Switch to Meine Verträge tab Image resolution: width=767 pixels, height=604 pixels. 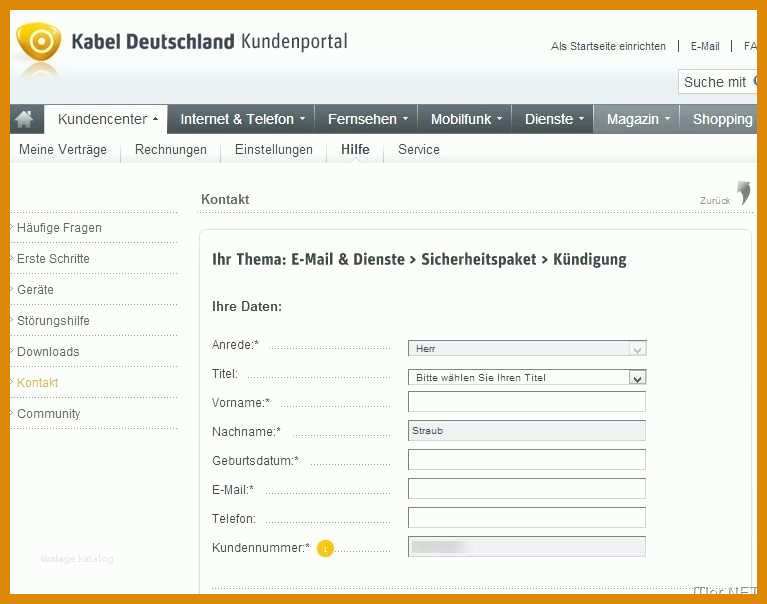click(x=63, y=149)
